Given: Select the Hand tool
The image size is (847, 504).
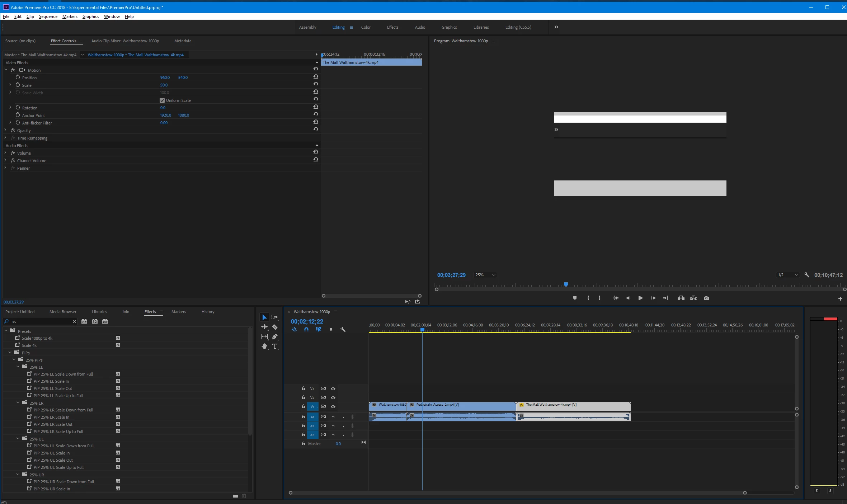Looking at the screenshot, I should [x=264, y=346].
